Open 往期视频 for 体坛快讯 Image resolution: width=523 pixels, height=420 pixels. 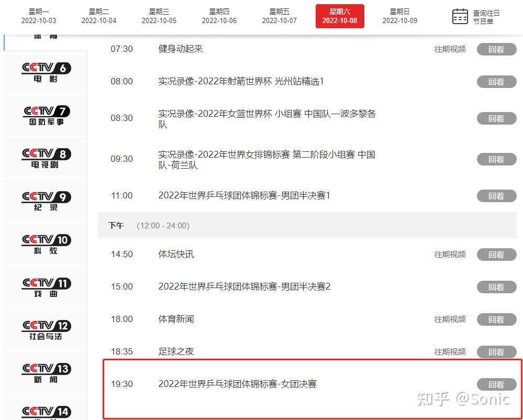pyautogui.click(x=450, y=254)
